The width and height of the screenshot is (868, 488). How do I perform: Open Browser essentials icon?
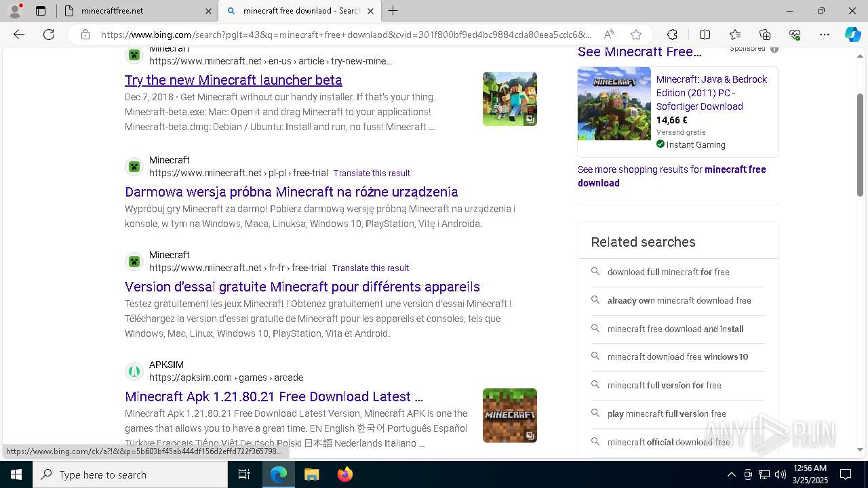(795, 35)
